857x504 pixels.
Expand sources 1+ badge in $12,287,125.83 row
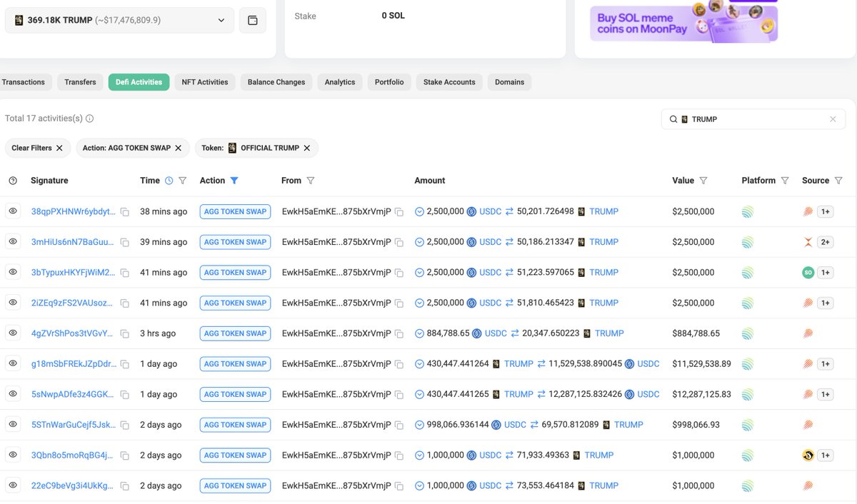tap(826, 394)
